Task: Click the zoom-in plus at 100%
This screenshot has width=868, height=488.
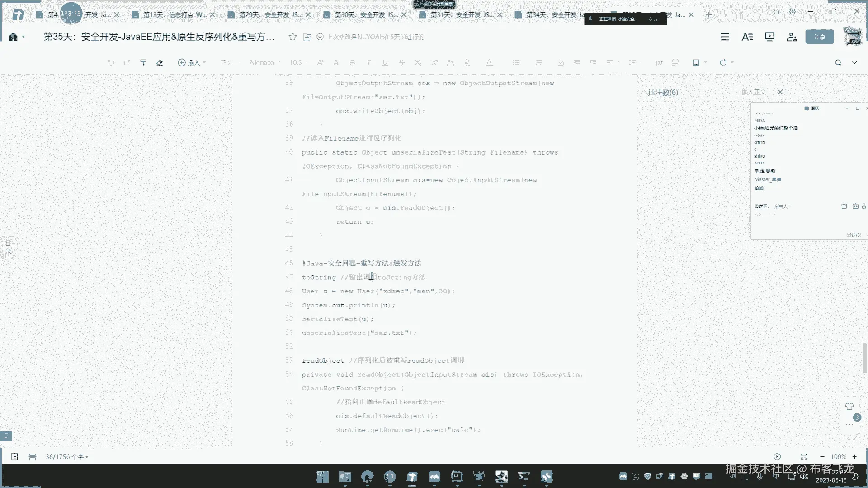Action: coord(854,456)
